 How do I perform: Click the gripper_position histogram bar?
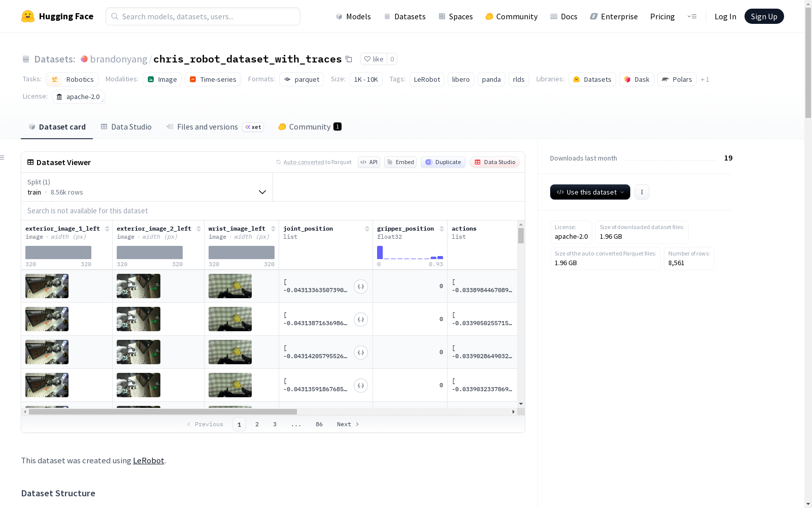(x=380, y=252)
